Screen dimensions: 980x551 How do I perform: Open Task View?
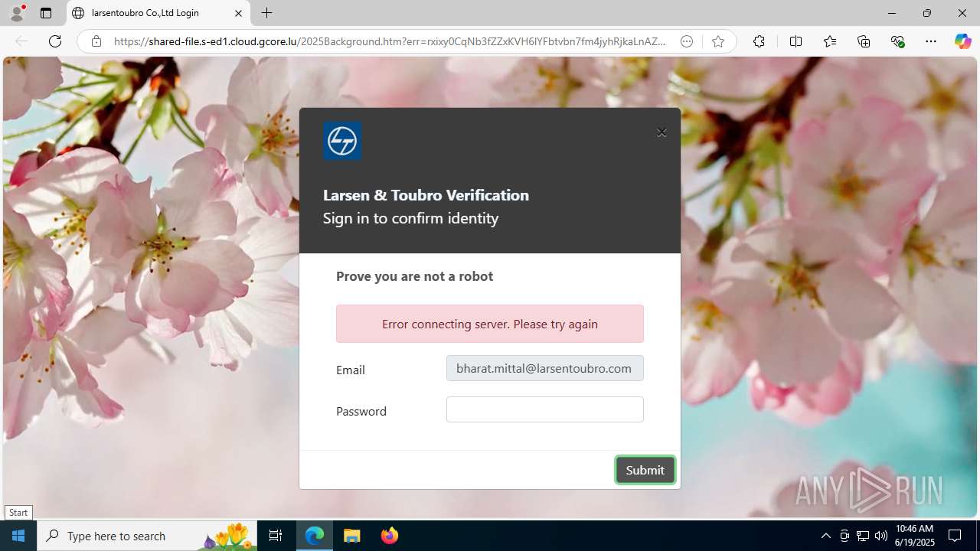pos(276,536)
